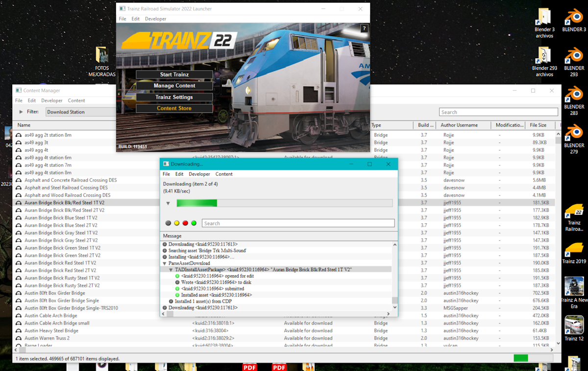Open the Content Store button
588x371 pixels.
(x=174, y=108)
